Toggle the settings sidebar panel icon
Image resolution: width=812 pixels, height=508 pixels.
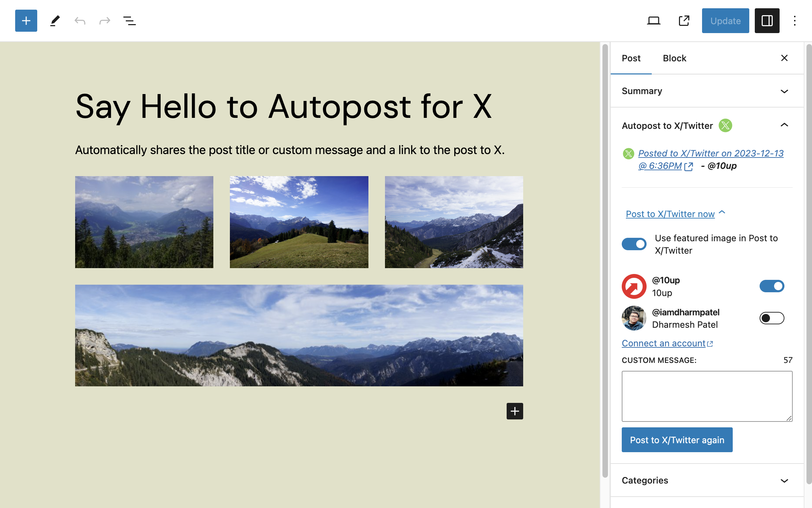click(x=767, y=21)
